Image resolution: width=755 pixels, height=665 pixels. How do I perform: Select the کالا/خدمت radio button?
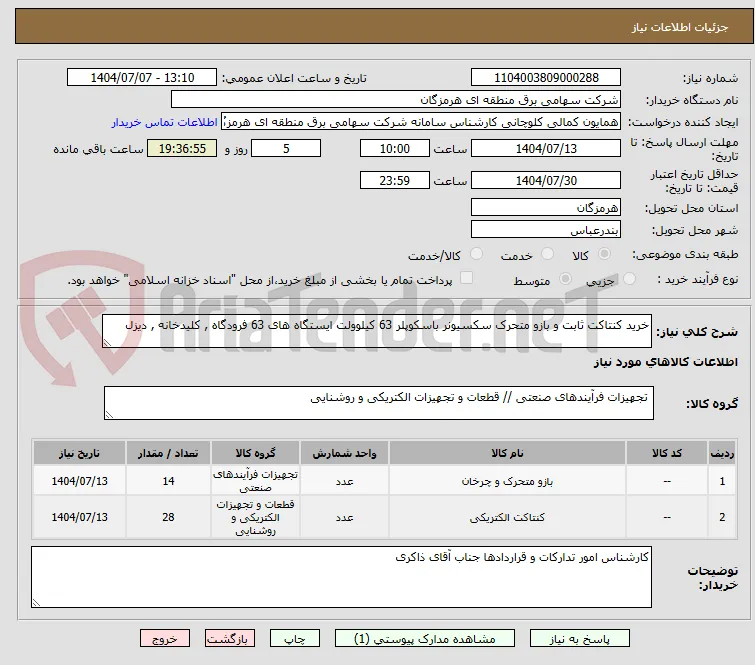476,253
